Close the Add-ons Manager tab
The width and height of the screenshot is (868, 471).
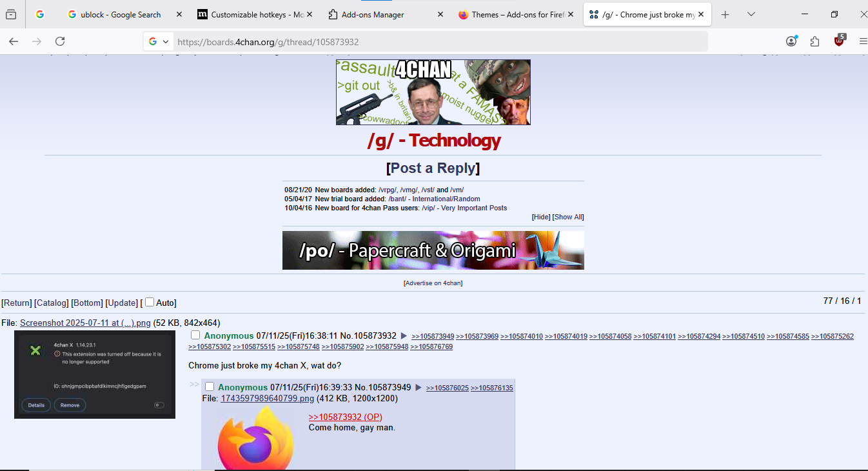point(440,14)
